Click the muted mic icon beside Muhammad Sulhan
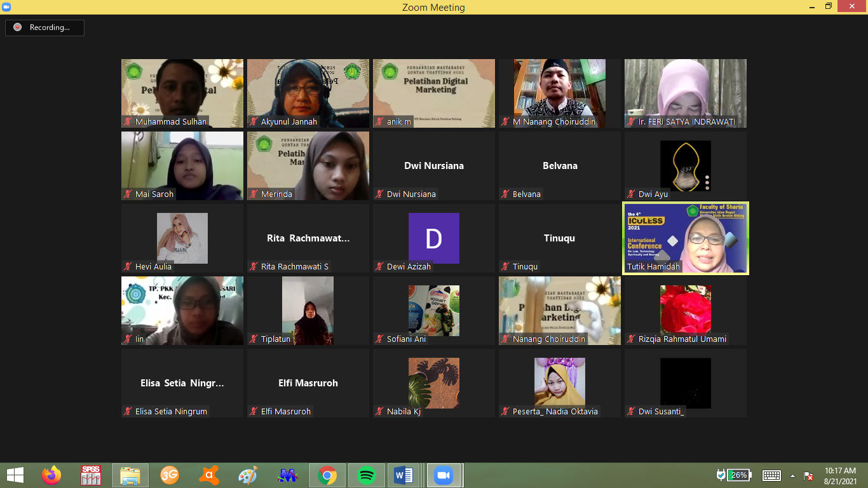This screenshot has width=868, height=488. pos(128,122)
